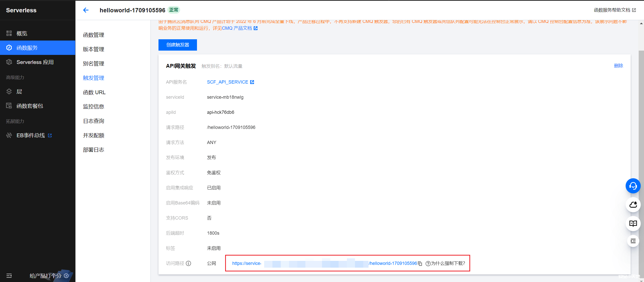Open the 函数服务帮助文档 link
This screenshot has height=282, width=644.
pyautogui.click(x=612, y=10)
